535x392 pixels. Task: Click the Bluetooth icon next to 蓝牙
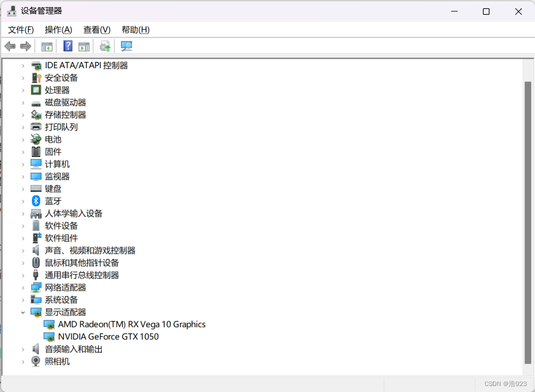click(x=35, y=201)
